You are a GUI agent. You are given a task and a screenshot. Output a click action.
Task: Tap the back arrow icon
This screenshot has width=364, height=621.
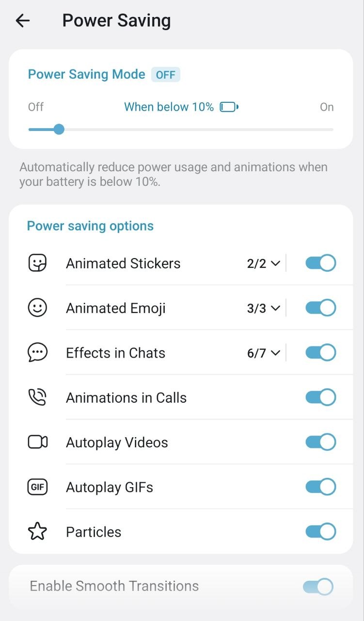click(23, 20)
